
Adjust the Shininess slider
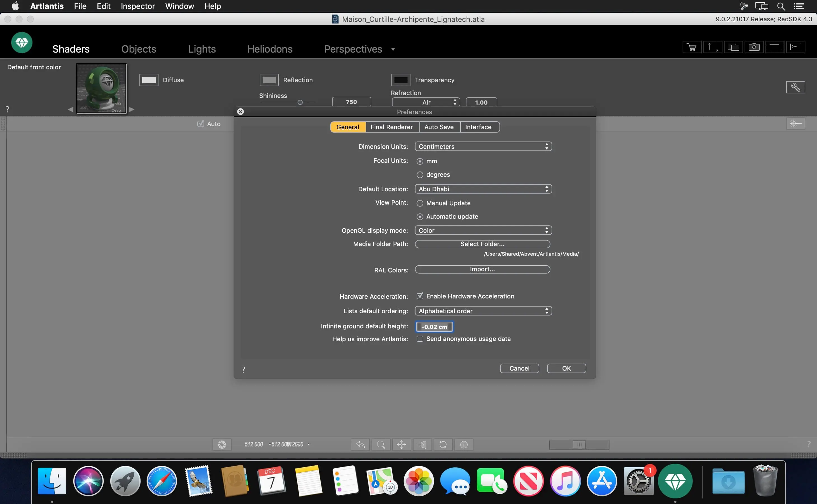click(x=300, y=102)
